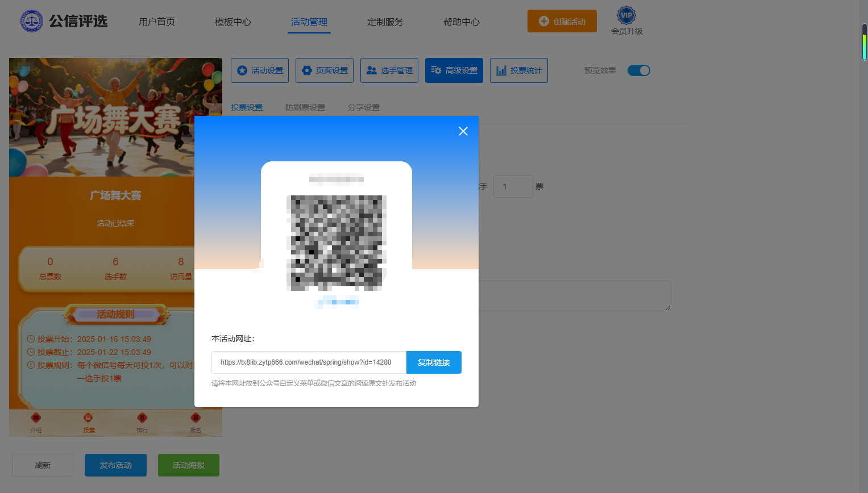
Task: Click the 投票截止 date line
Action: (89, 352)
